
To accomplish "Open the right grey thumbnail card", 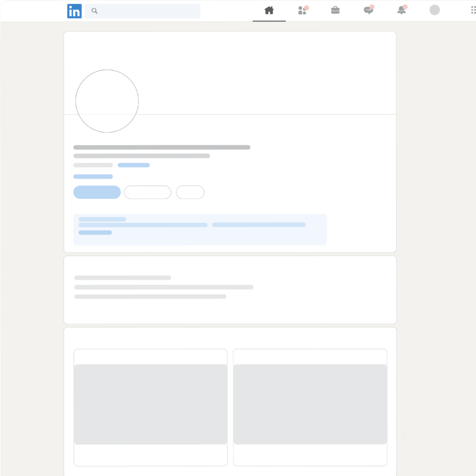I will 310,404.
